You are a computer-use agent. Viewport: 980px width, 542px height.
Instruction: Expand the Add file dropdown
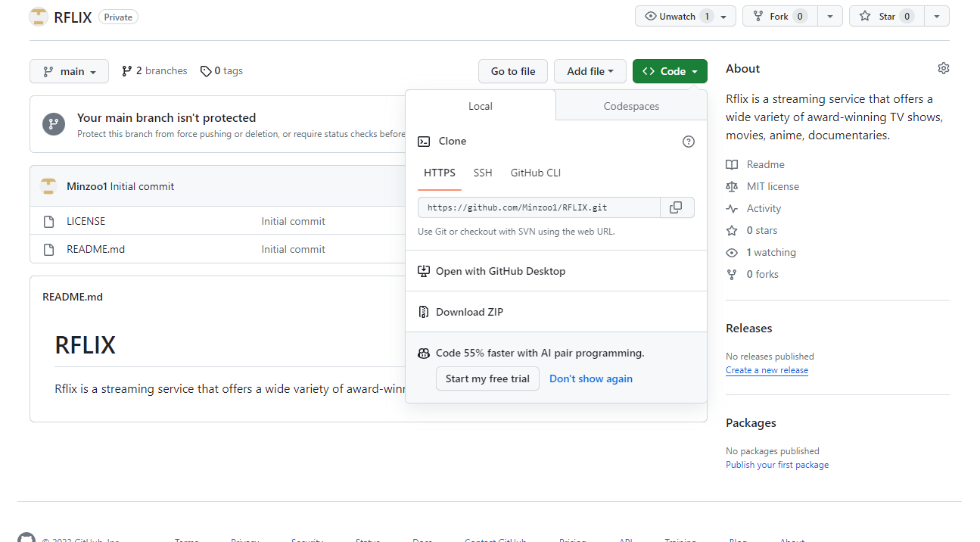590,71
